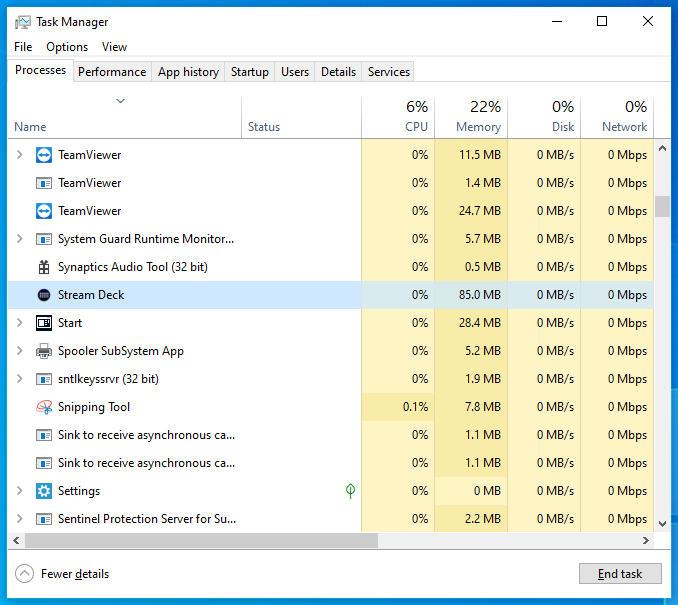Click the green leaf suspended status icon
This screenshot has width=678, height=605.
click(350, 491)
